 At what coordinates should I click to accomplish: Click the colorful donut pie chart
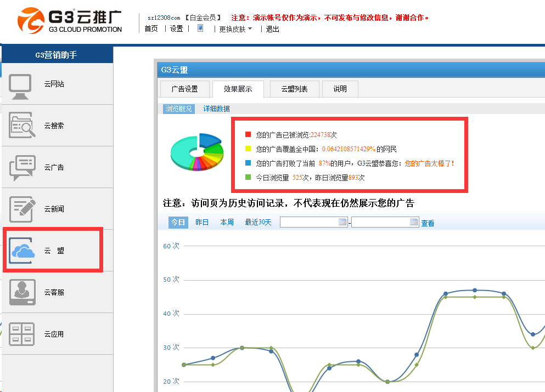click(196, 152)
